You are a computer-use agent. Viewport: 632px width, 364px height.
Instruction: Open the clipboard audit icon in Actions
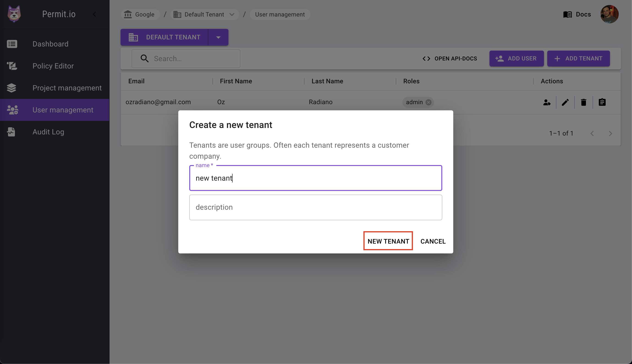tap(602, 102)
